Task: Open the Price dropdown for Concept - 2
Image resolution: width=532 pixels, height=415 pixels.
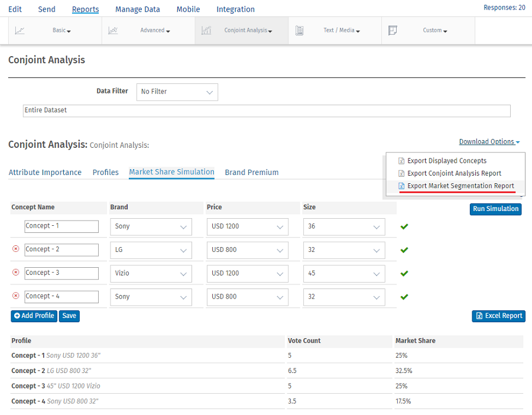Action: click(x=247, y=250)
